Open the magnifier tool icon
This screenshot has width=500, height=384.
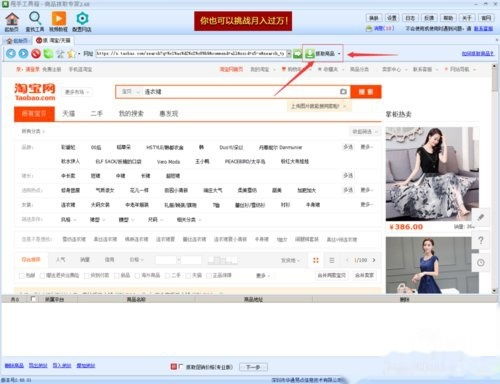tap(35, 19)
